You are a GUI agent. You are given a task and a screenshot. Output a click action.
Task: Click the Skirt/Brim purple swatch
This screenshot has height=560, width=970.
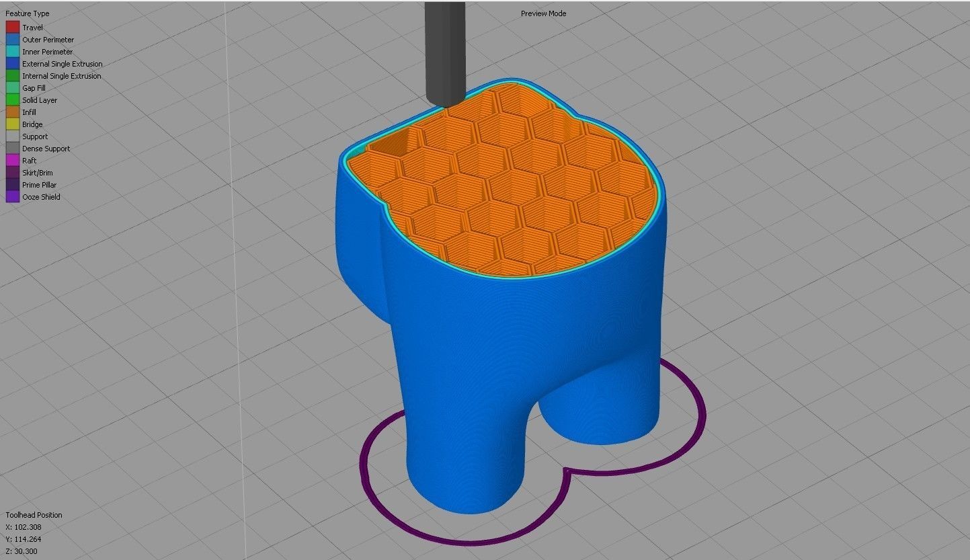pos(13,173)
